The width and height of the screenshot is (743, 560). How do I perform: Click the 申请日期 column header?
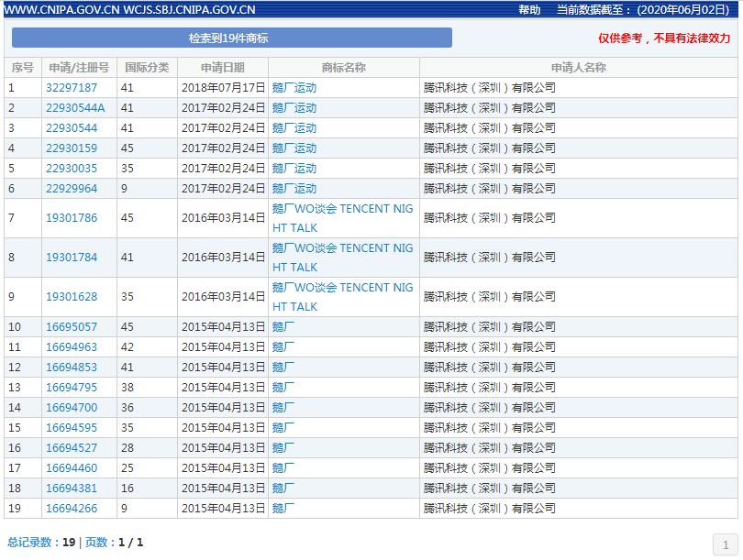[223, 68]
